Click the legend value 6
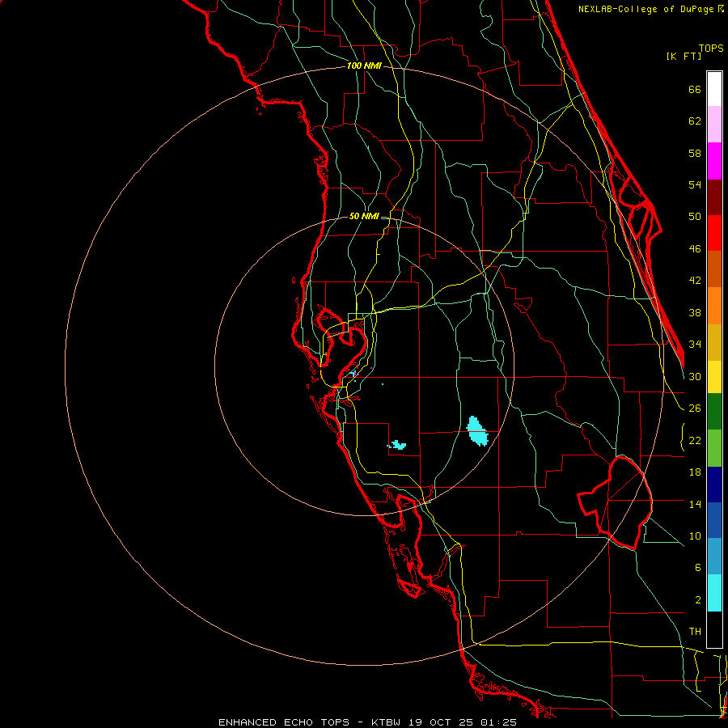The image size is (728, 728). [697, 567]
